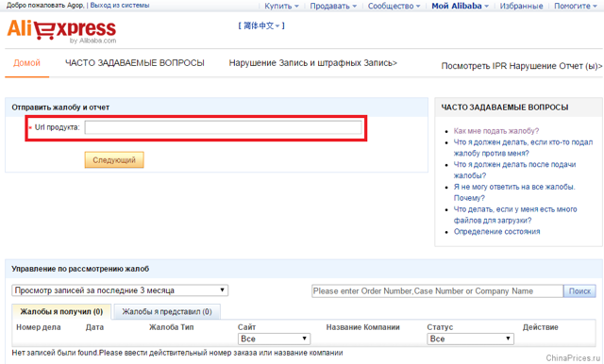
Task: Open FAQ about кто-то подал жалобу против меня
Action: click(523, 148)
